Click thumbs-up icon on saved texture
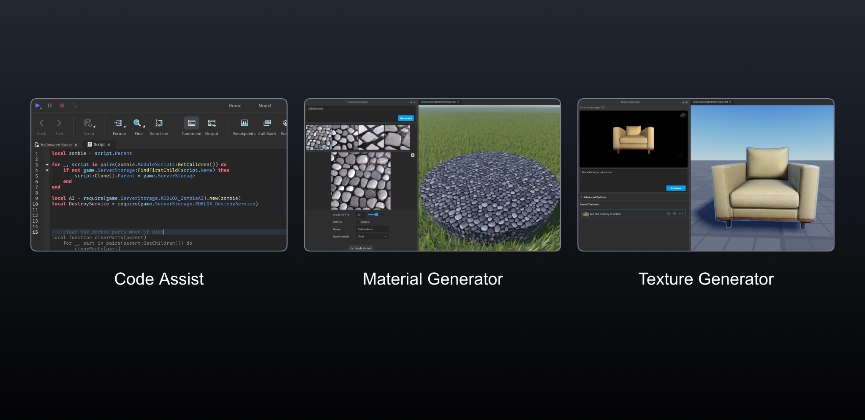The image size is (865, 420). pyautogui.click(x=668, y=214)
